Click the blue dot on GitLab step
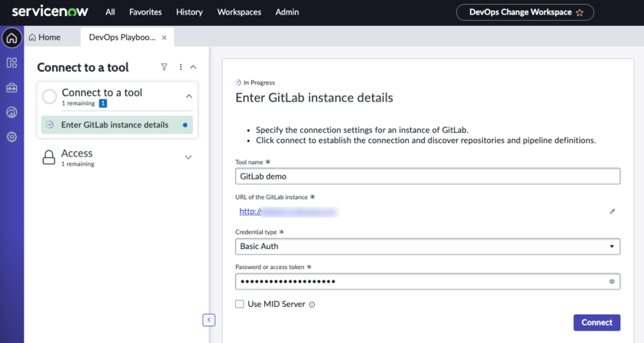Screen dimensions: 644x343 [x=185, y=125]
